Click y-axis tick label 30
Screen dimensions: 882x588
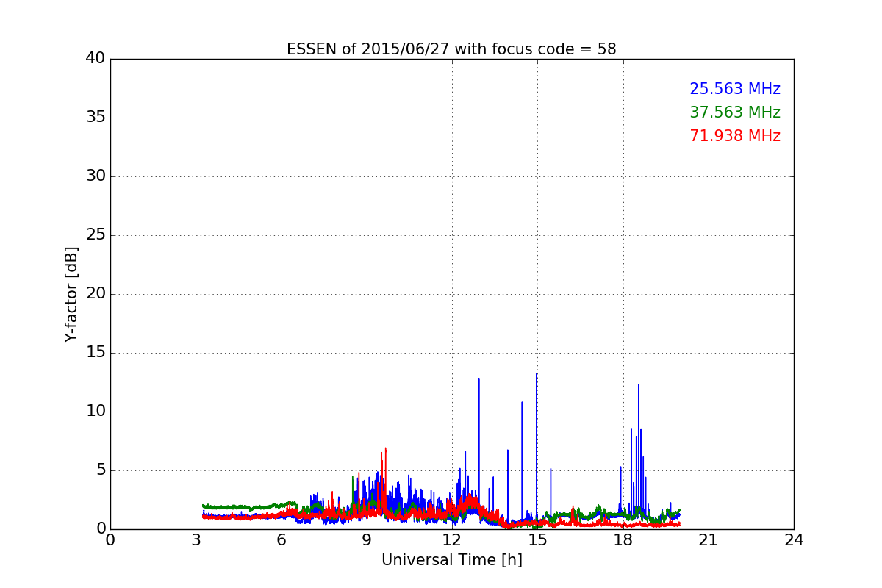pyautogui.click(x=96, y=176)
